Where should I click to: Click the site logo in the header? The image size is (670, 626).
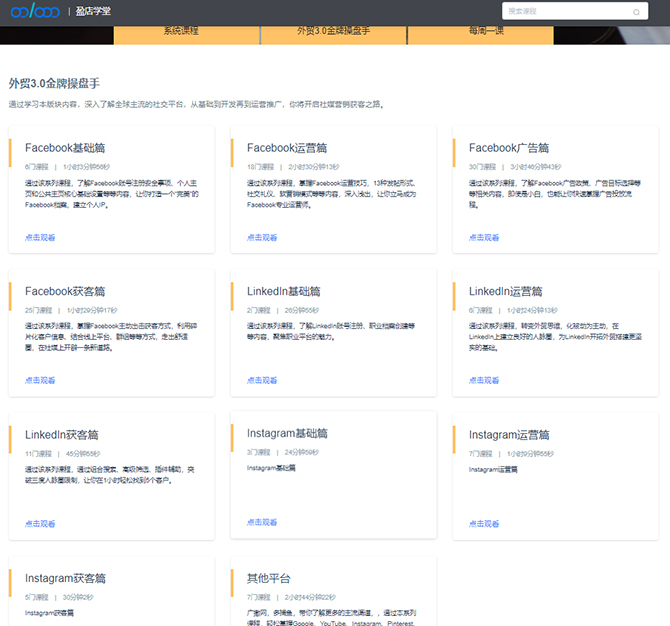[35, 11]
